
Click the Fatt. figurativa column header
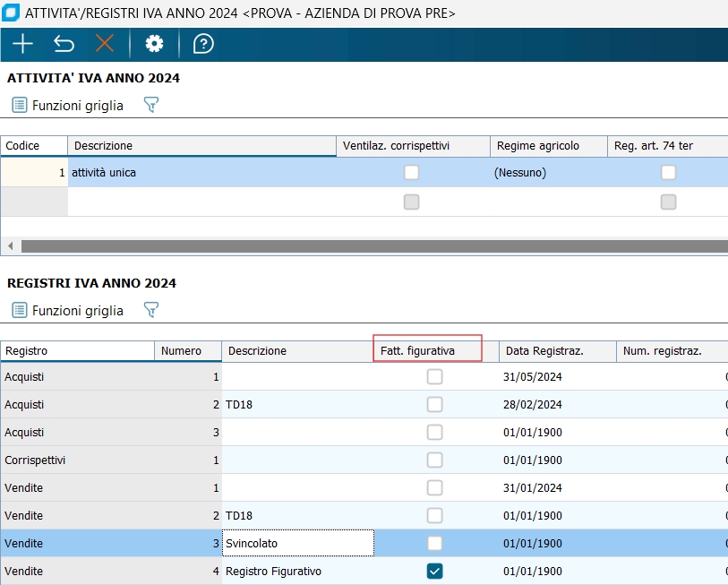point(428,350)
